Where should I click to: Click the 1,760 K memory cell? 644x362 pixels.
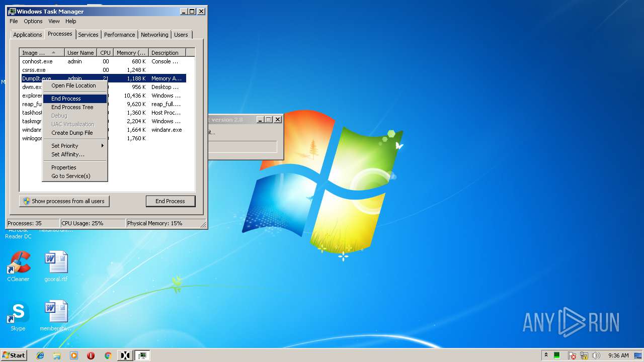(x=136, y=138)
